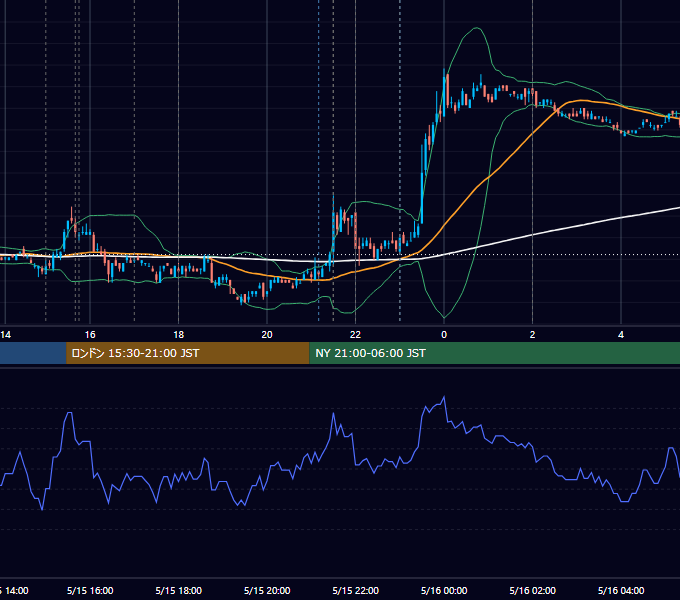680x600 pixels.
Task: Click the 5/15 20:00 date label
Action: [x=267, y=590]
